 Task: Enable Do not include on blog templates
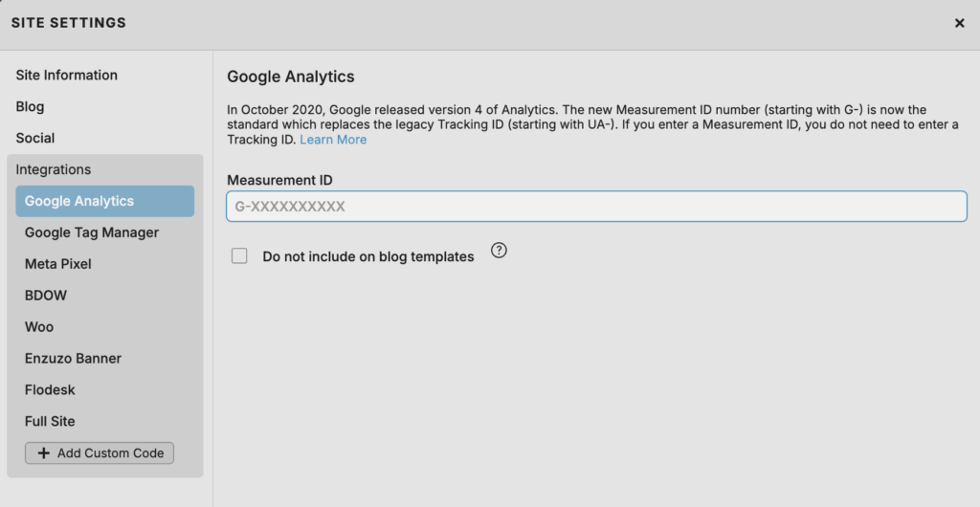239,255
